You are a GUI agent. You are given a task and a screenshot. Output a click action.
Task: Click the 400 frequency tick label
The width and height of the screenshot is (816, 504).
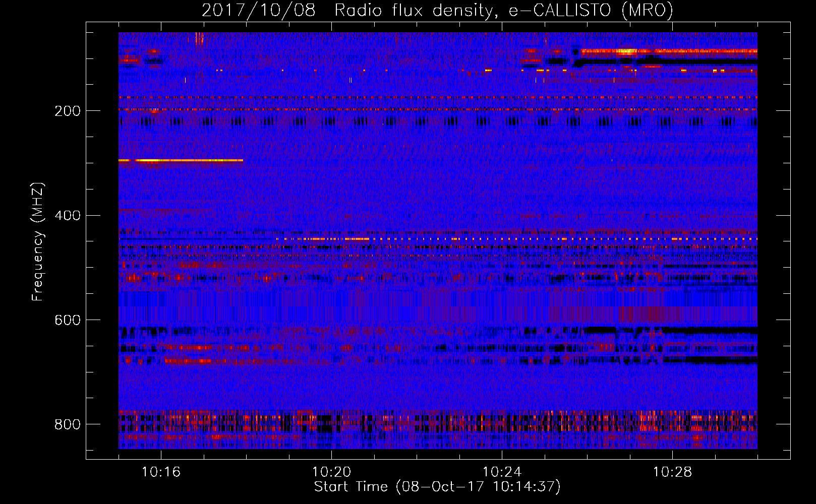click(x=68, y=216)
